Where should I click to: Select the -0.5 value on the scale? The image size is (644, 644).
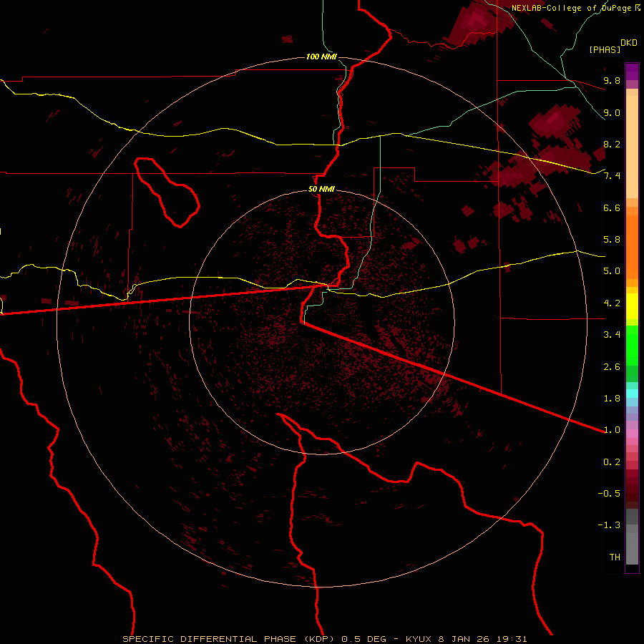[x=609, y=494]
